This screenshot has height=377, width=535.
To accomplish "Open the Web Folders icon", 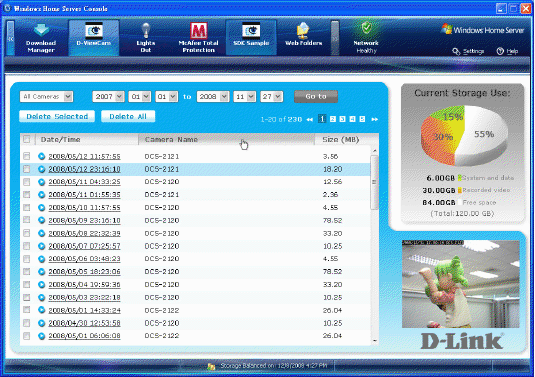I will click(303, 31).
